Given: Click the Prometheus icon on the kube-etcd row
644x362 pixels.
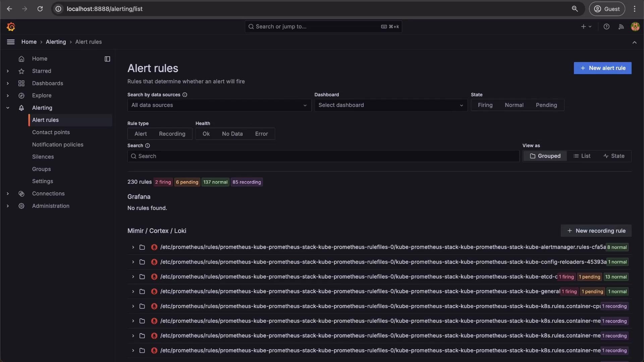Looking at the screenshot, I should 154,277.
